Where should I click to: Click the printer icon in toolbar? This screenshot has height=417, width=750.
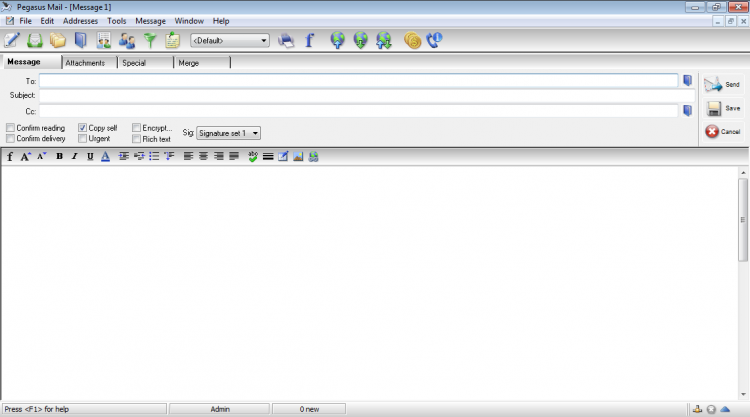click(x=286, y=41)
